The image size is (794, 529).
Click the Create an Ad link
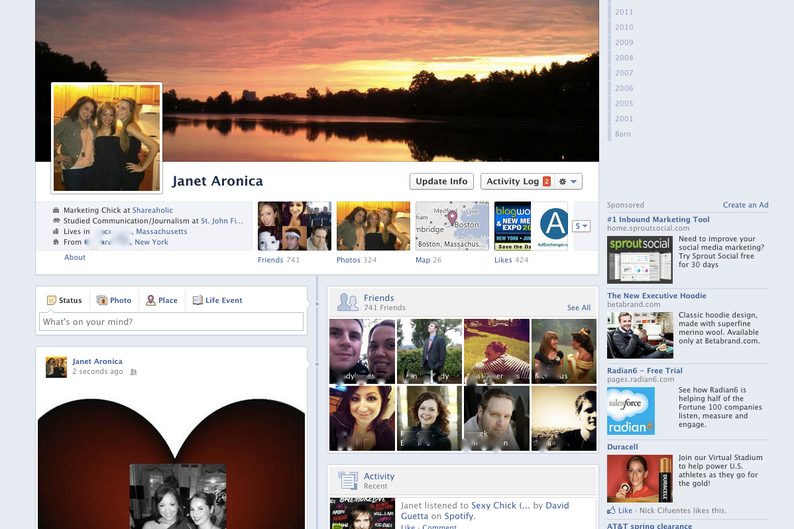[745, 205]
